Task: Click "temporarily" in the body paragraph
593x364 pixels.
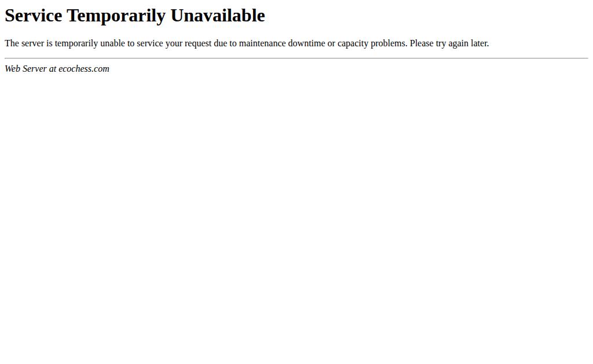Action: pyautogui.click(x=76, y=44)
